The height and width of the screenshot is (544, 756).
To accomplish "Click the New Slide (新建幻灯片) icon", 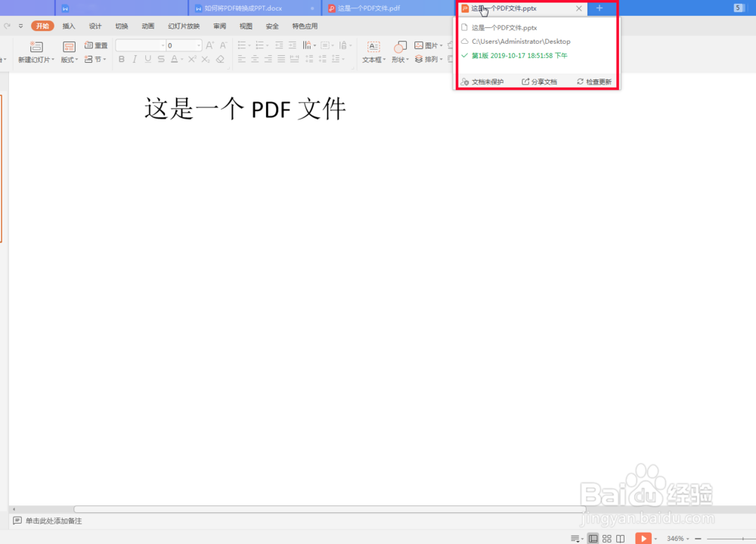I will pyautogui.click(x=36, y=47).
